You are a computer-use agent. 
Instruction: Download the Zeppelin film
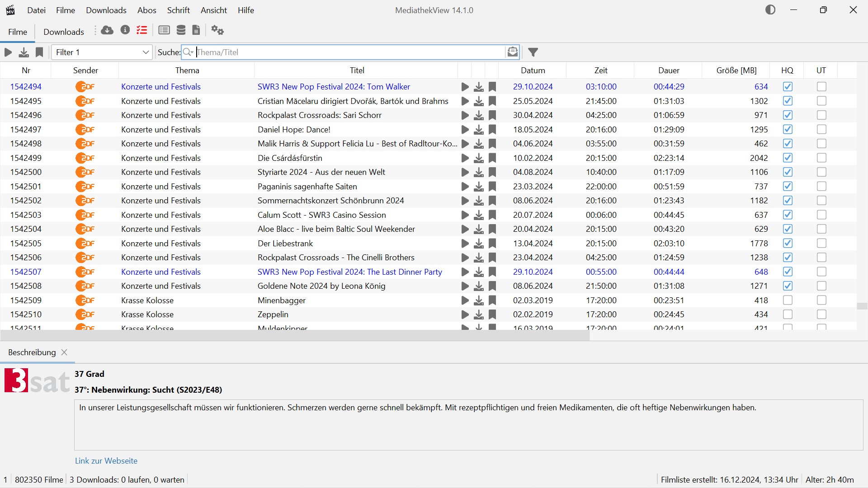pos(479,314)
